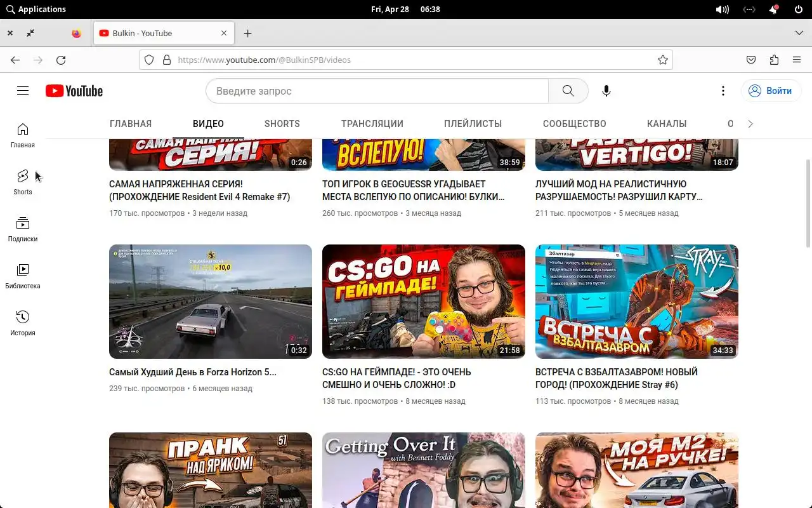The height and width of the screenshot is (508, 812).
Task: Open system volume control
Action: coord(722,10)
